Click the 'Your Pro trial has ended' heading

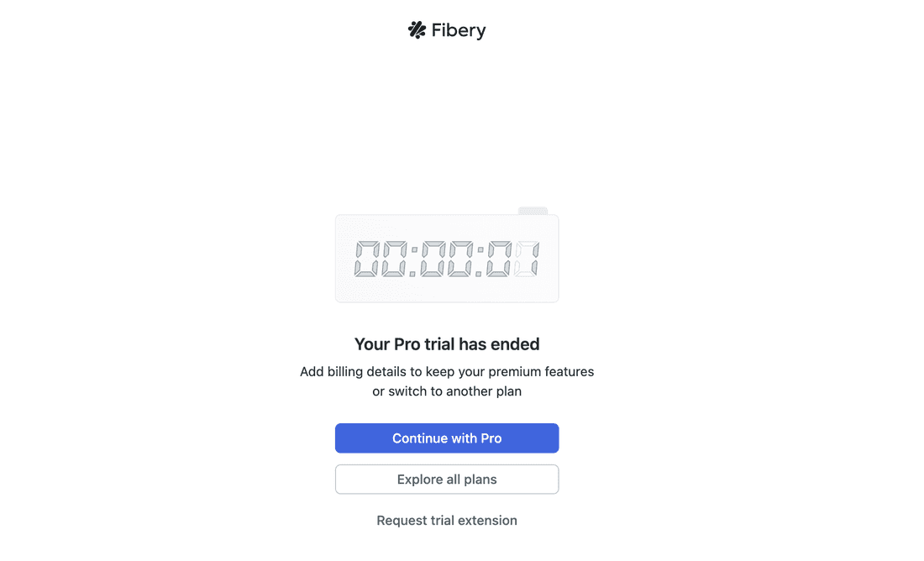(446, 343)
